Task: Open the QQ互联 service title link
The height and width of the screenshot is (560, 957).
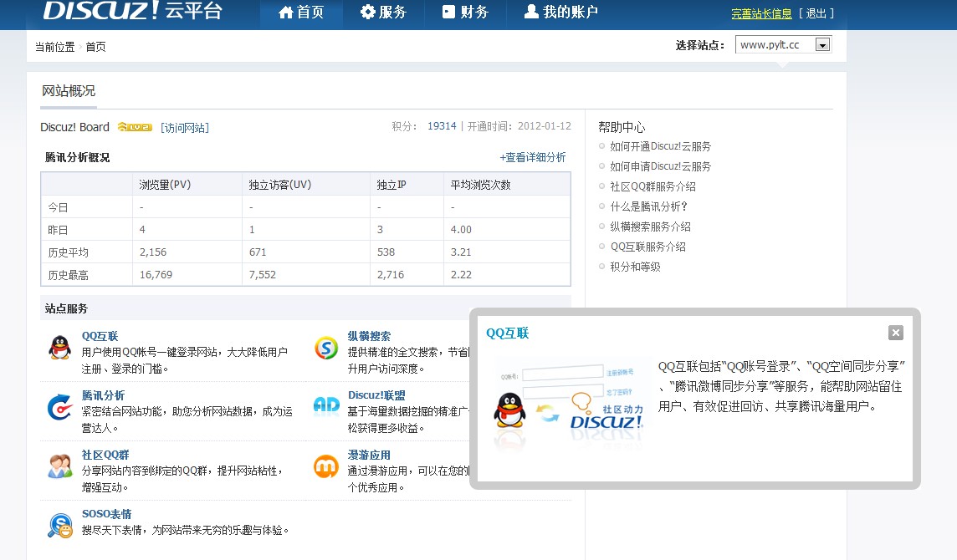Action: point(100,336)
